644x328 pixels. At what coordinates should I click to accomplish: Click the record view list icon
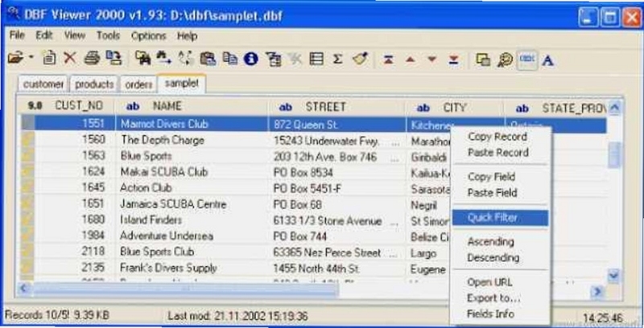point(316,59)
